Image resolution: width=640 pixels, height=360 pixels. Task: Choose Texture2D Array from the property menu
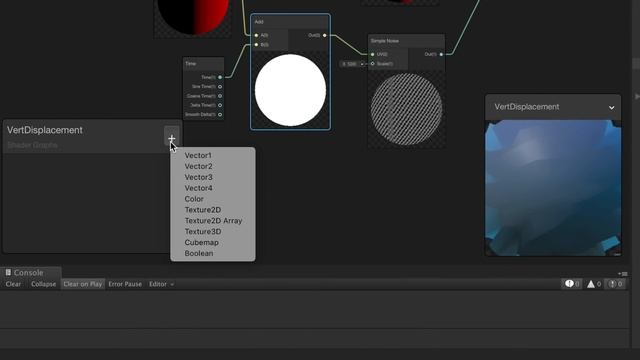(213, 221)
